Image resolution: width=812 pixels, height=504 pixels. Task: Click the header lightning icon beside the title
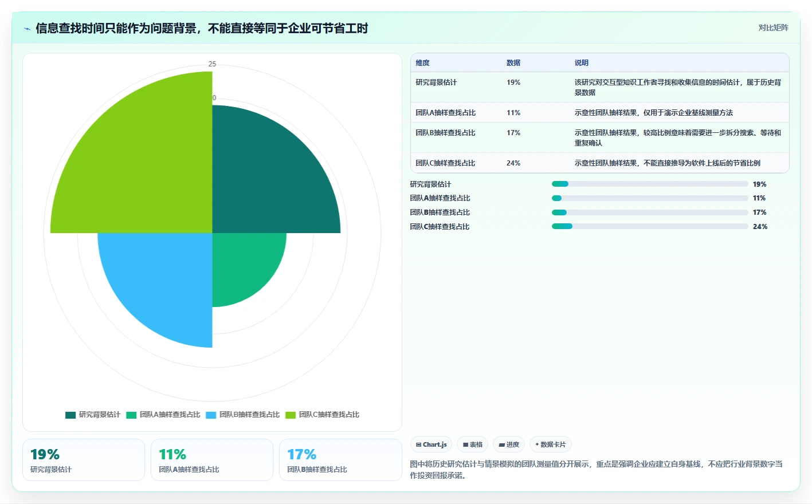pos(27,29)
